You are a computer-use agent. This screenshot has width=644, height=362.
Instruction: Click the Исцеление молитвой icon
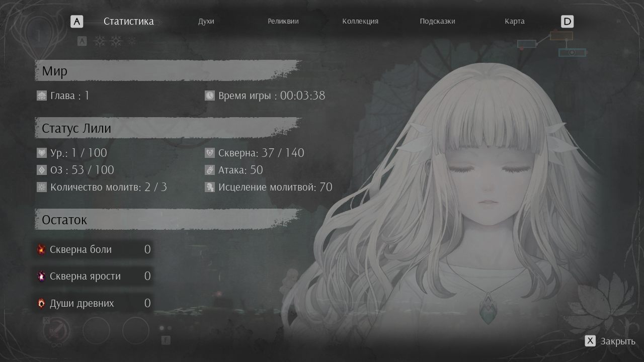click(210, 187)
